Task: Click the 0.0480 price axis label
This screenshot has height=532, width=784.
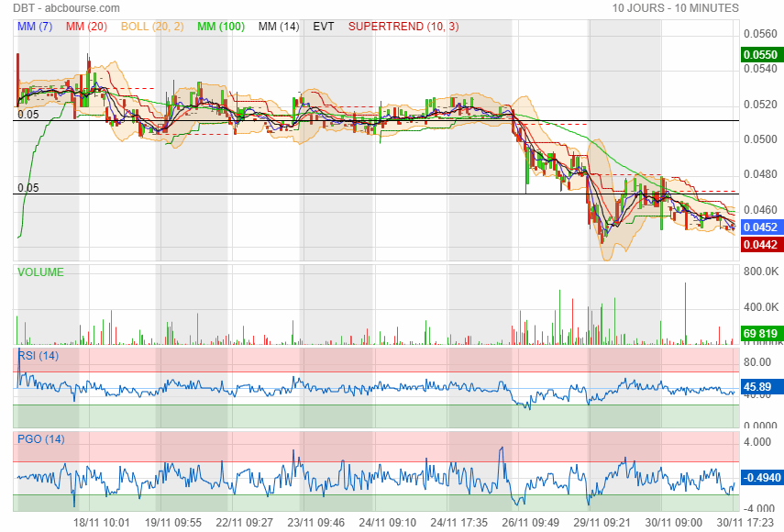Action: (760, 174)
